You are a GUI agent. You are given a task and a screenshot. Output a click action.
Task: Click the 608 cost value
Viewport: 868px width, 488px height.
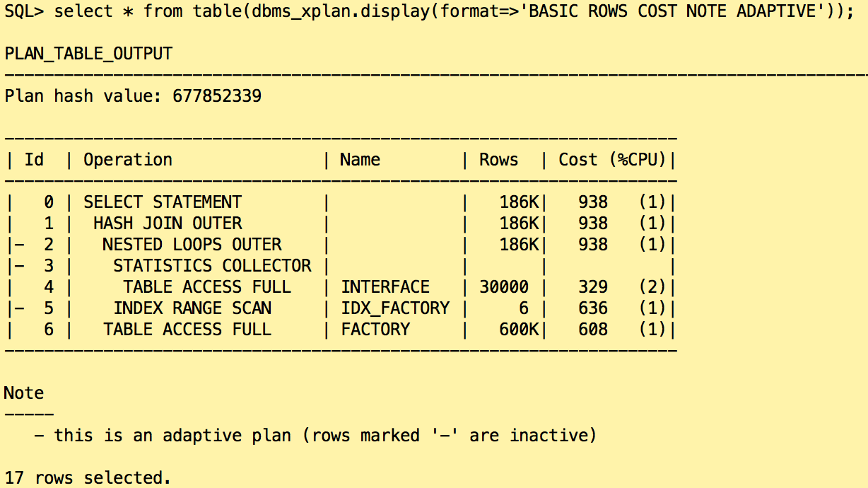(x=593, y=330)
